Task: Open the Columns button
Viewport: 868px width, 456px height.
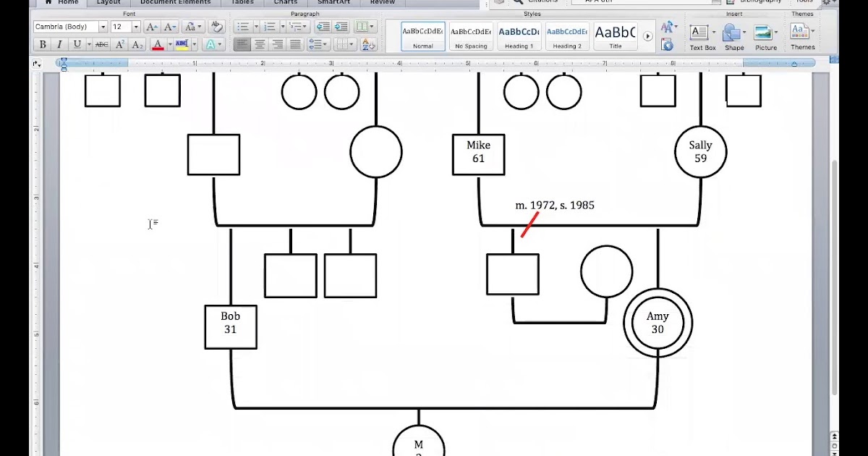Action: coord(366,27)
